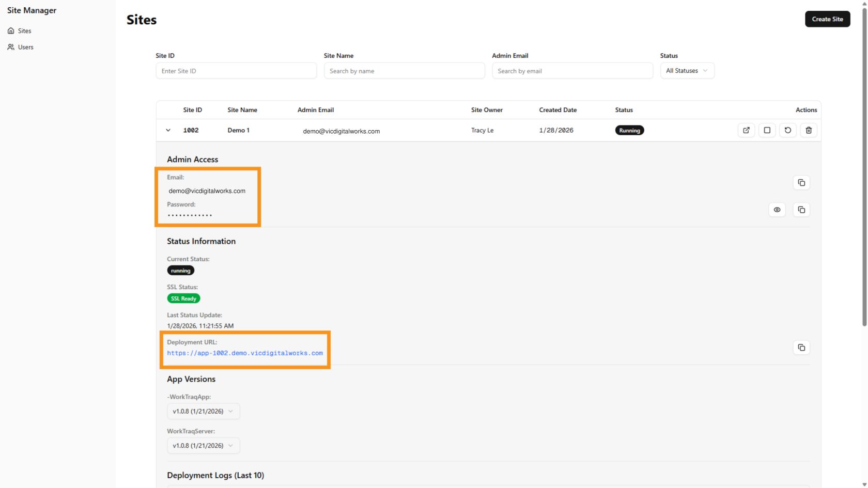The height and width of the screenshot is (488, 868).
Task: Copy the admin password
Action: coord(801,210)
